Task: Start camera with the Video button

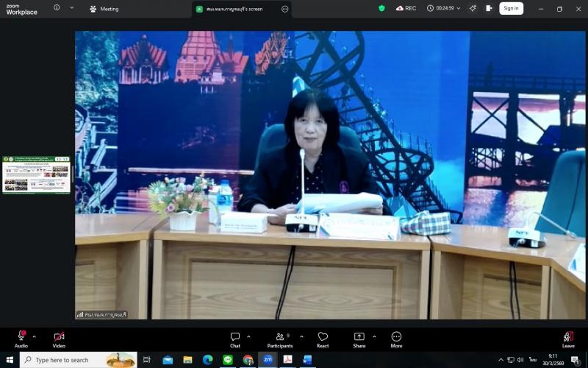Action: point(59,339)
